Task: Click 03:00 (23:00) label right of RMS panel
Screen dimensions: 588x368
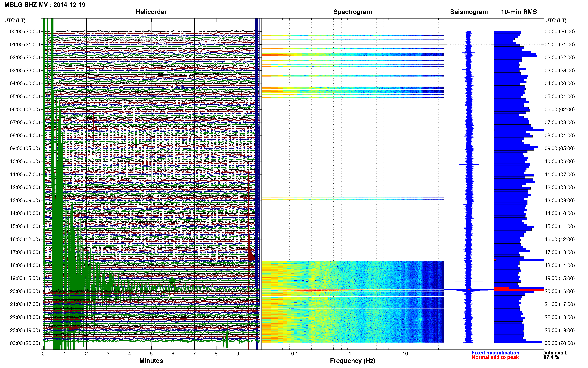Action: pyautogui.click(x=560, y=71)
